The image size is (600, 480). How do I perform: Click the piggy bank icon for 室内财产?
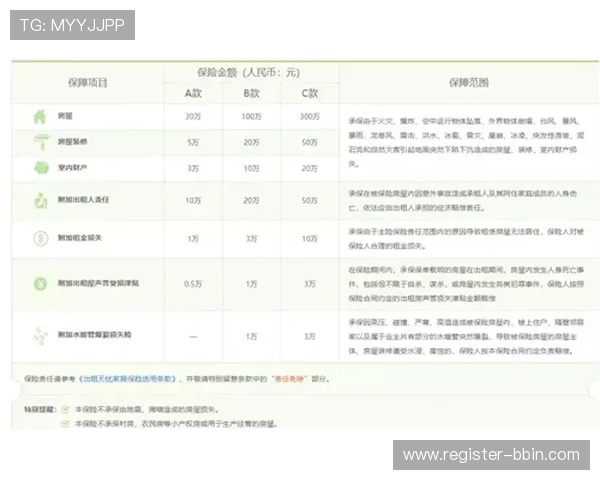pos(41,168)
